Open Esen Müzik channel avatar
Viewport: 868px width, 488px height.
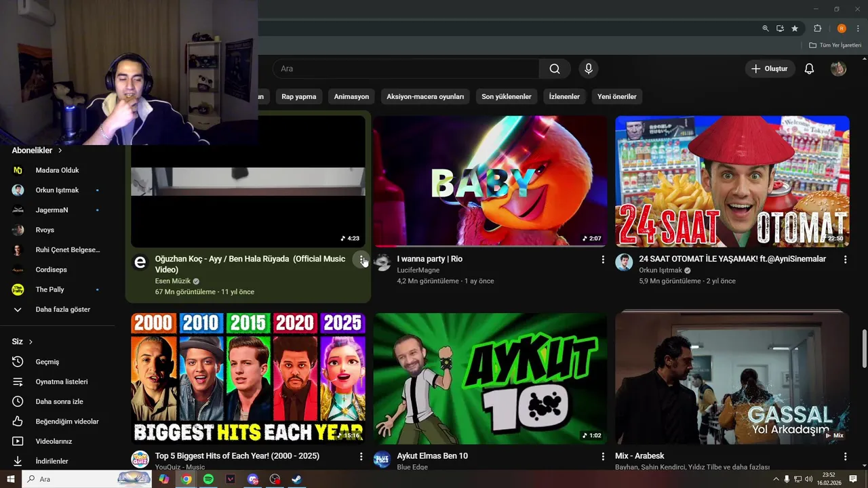click(x=140, y=262)
